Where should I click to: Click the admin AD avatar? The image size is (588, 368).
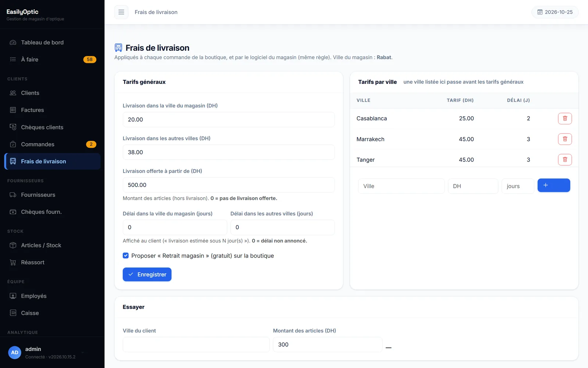[15, 353]
